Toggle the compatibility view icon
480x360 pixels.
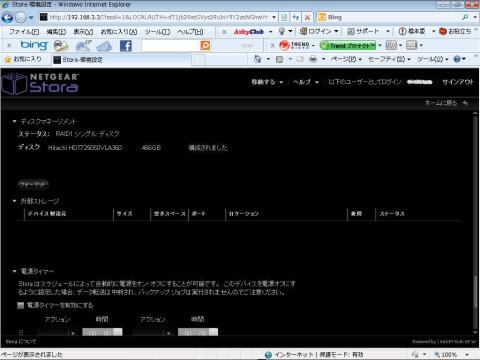coord(284,17)
